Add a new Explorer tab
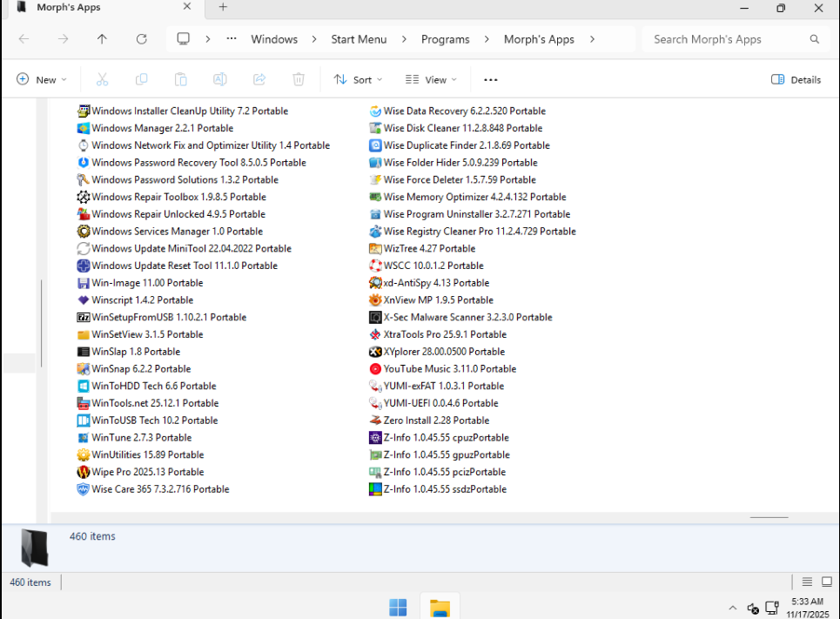Image resolution: width=840 pixels, height=619 pixels. [x=223, y=7]
